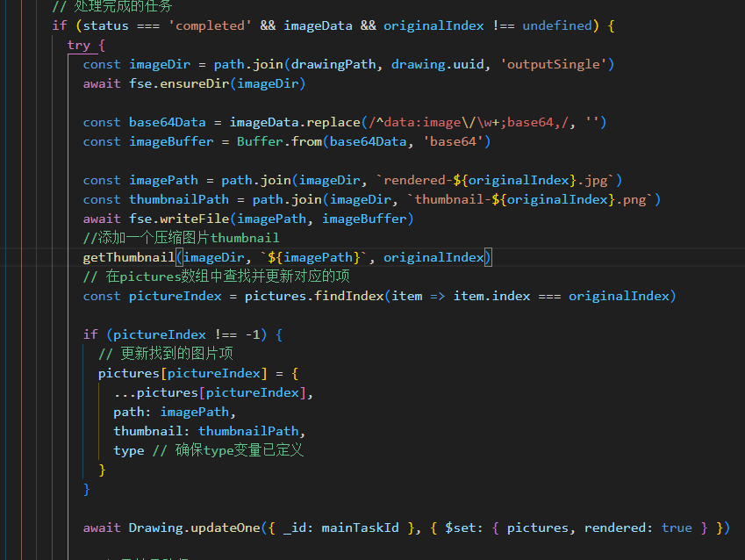Click rendered: true property

click(638, 528)
